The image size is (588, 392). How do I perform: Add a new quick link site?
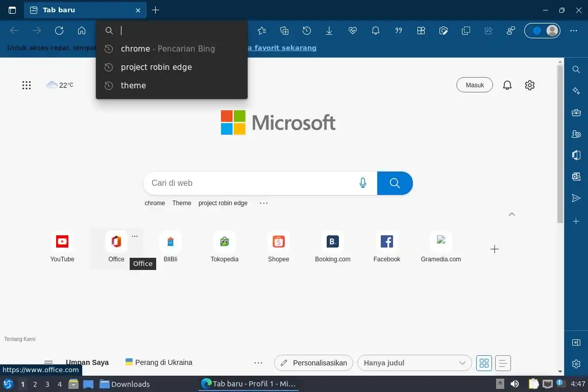pos(494,249)
